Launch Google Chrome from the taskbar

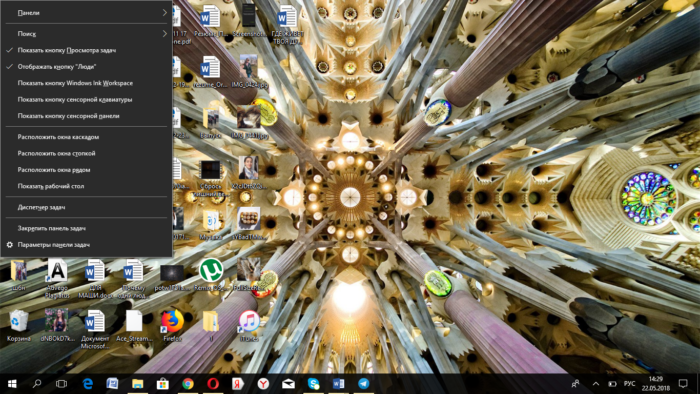click(x=188, y=384)
